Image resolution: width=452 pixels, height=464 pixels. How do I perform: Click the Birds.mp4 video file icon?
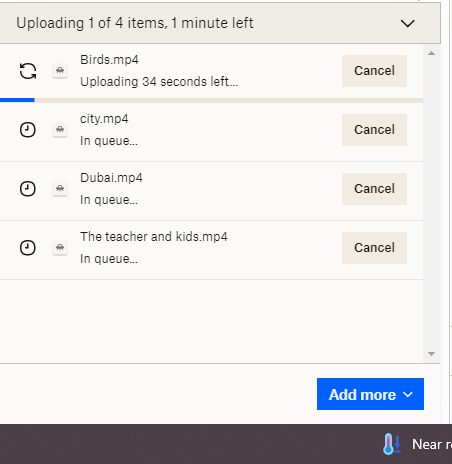pos(60,71)
